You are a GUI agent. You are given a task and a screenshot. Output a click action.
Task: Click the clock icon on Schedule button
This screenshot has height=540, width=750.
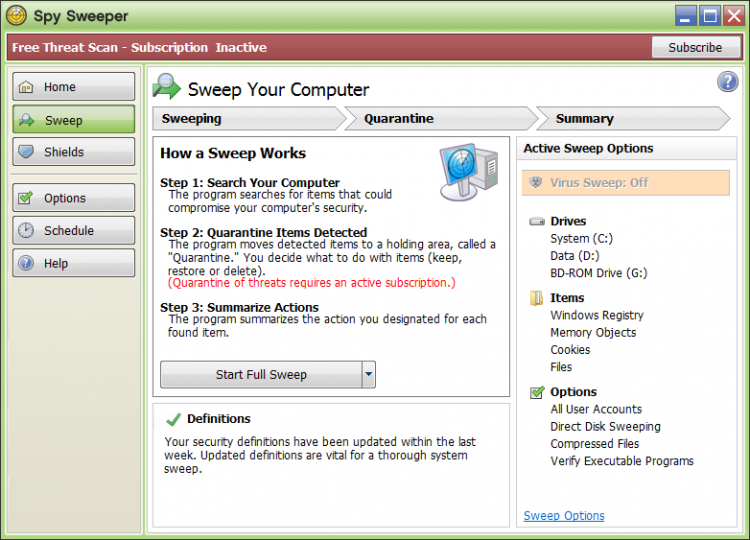click(x=26, y=230)
